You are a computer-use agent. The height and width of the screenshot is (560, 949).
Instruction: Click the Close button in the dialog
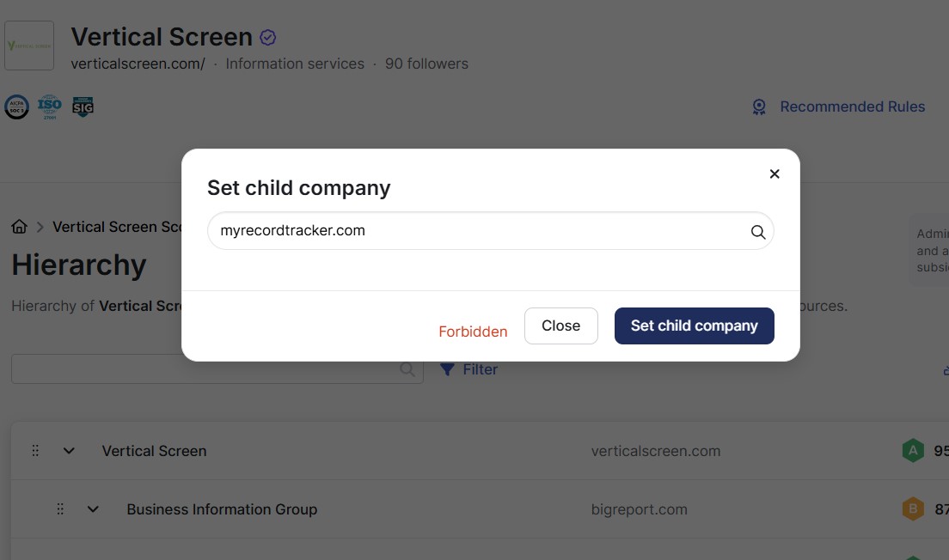coord(561,326)
